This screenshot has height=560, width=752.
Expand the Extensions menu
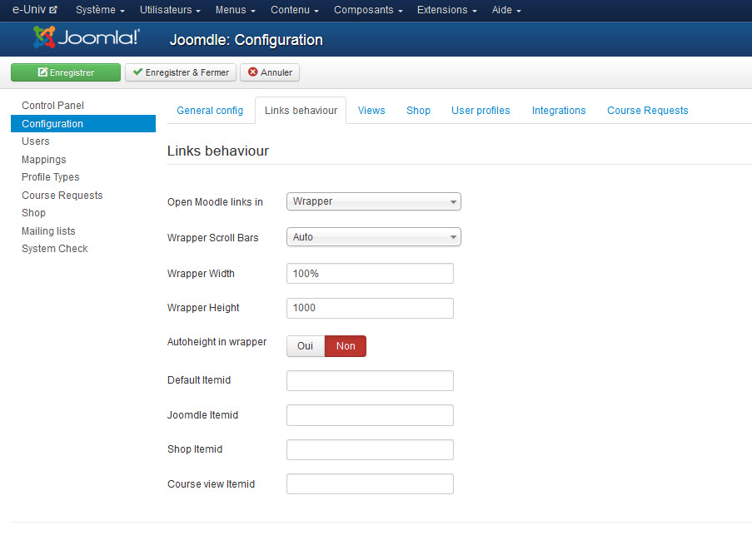pos(446,10)
